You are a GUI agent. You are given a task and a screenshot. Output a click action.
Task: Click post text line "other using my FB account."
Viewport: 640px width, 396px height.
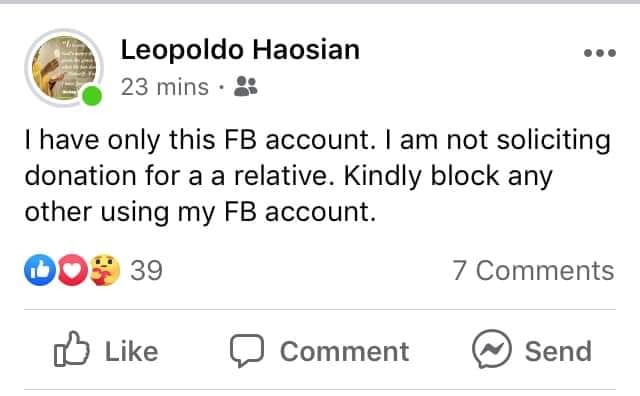(x=200, y=213)
